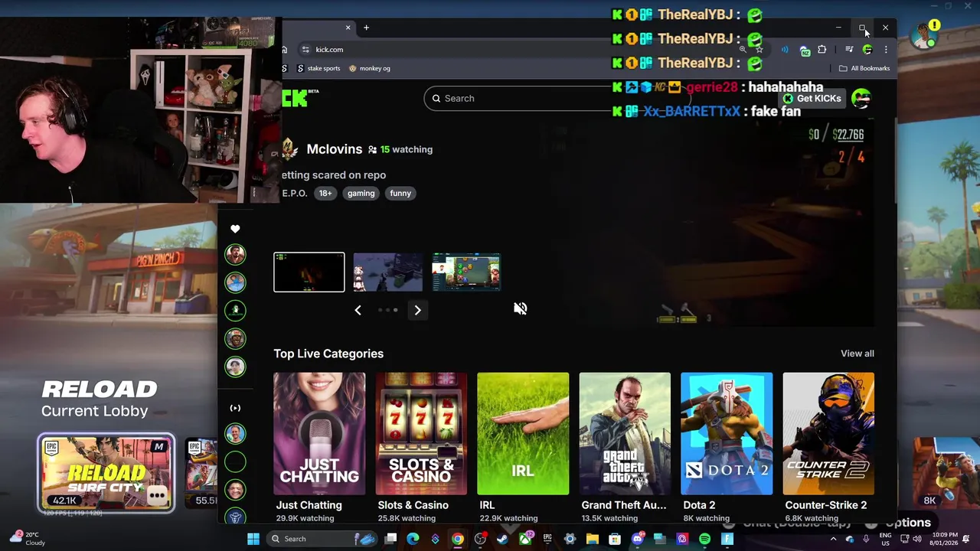Open Microsoft Edge from the taskbar
The image size is (980, 551).
[413, 539]
